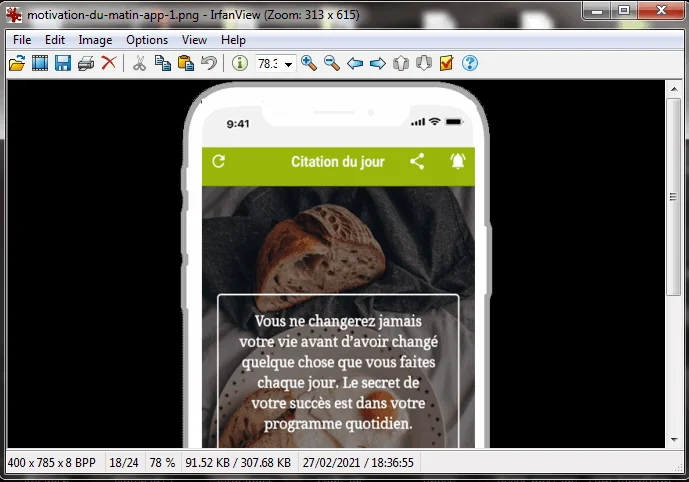
Task: Click the Citation du jour heading
Action: 337,162
